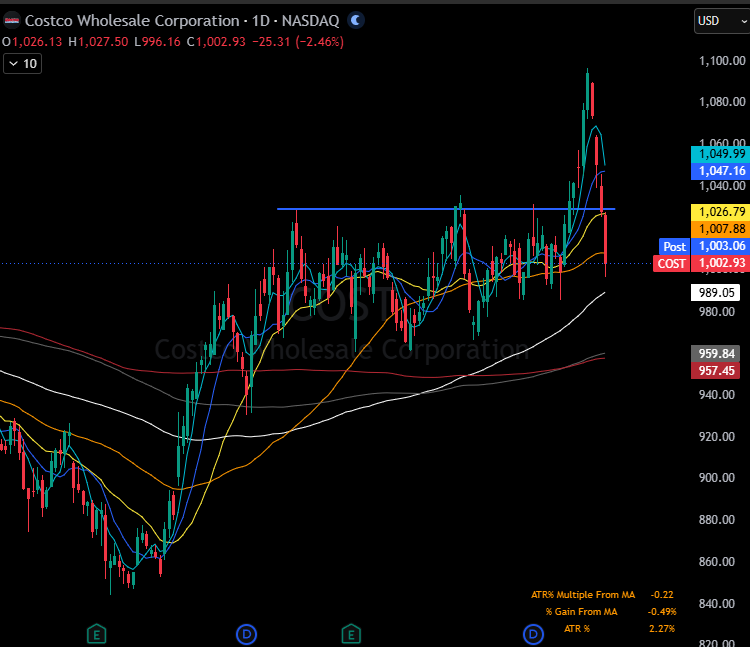Click the -0.49% gain from MA value
The image size is (750, 647).
point(662,612)
